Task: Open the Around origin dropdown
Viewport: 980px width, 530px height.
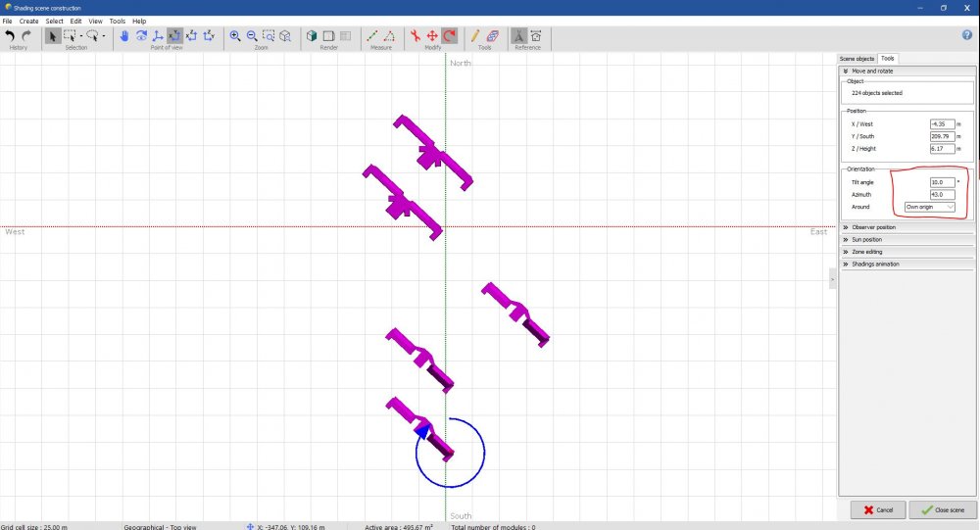Action: pos(929,207)
